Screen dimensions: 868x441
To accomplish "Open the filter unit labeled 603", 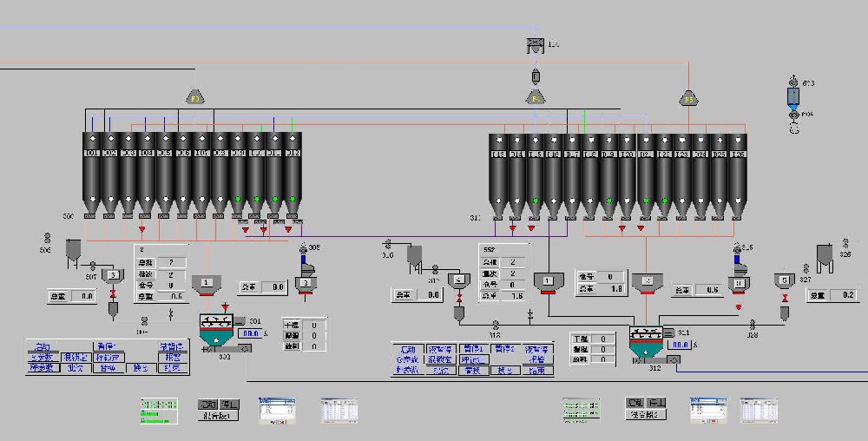I will tap(793, 94).
